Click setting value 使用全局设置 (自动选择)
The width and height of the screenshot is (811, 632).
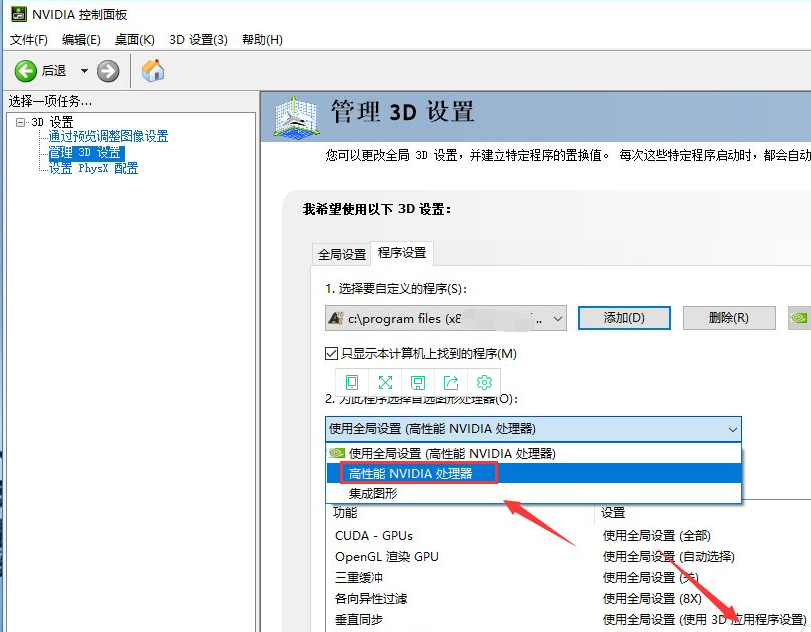[668, 556]
